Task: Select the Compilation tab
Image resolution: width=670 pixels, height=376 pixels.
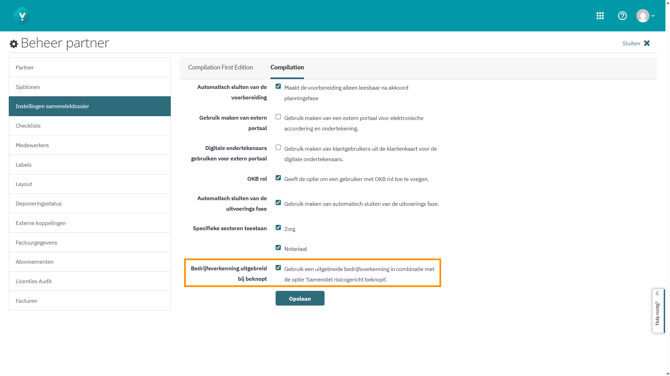Action: click(287, 68)
